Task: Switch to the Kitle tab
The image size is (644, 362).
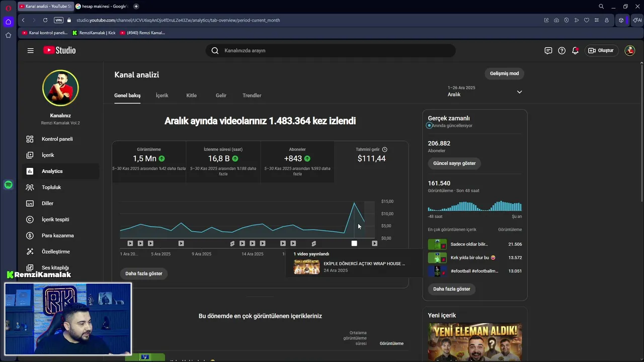Action: [192, 96]
